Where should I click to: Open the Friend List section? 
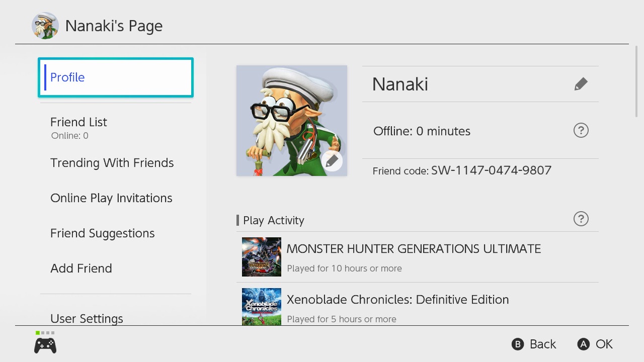116,128
